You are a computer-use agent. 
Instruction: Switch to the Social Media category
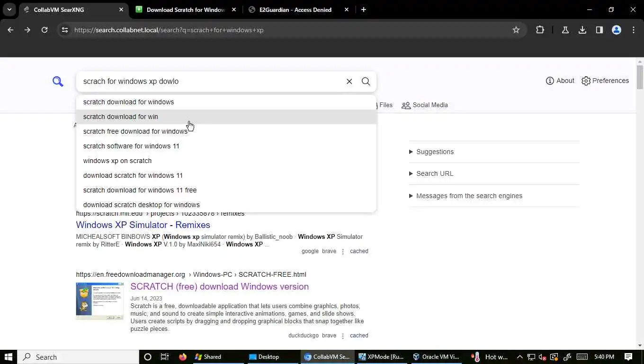[425, 105]
